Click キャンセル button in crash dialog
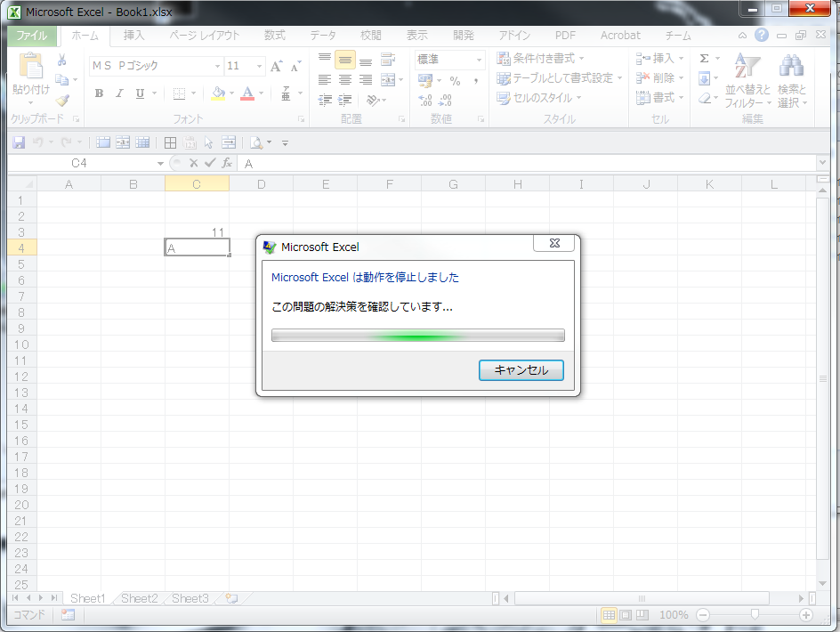The height and width of the screenshot is (632, 840). coord(521,370)
